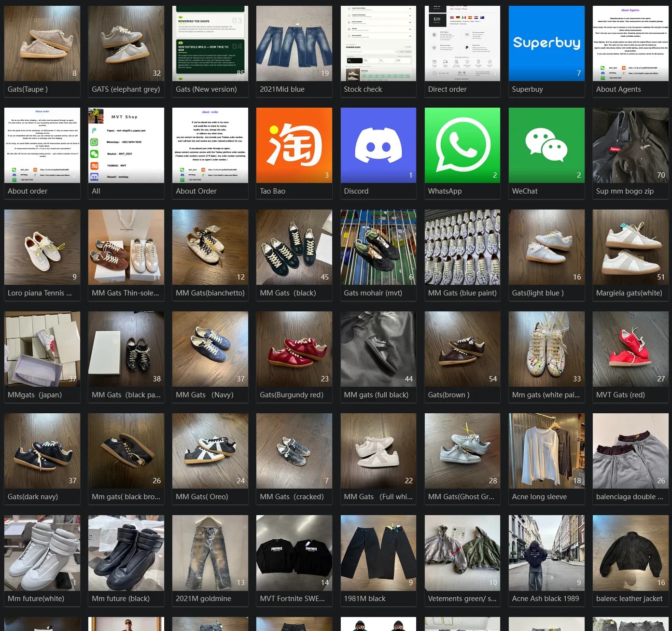Open the Mm future(white) high-top thumbnail
The image size is (672, 631).
42,553
